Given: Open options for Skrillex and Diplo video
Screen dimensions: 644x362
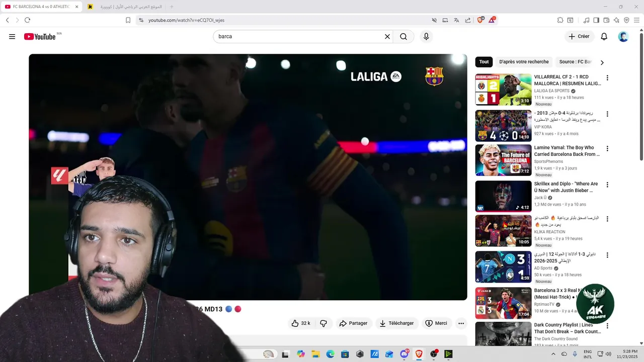Looking at the screenshot, I should (x=607, y=185).
